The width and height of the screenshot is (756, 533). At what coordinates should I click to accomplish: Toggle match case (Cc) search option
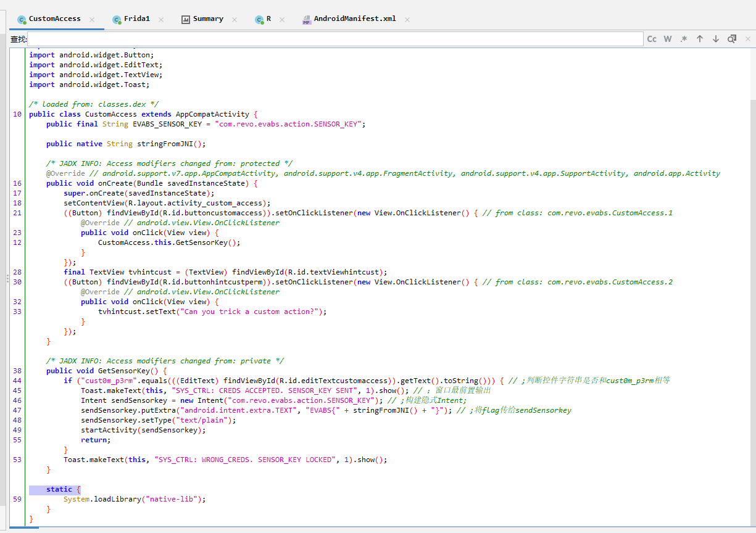(x=652, y=39)
